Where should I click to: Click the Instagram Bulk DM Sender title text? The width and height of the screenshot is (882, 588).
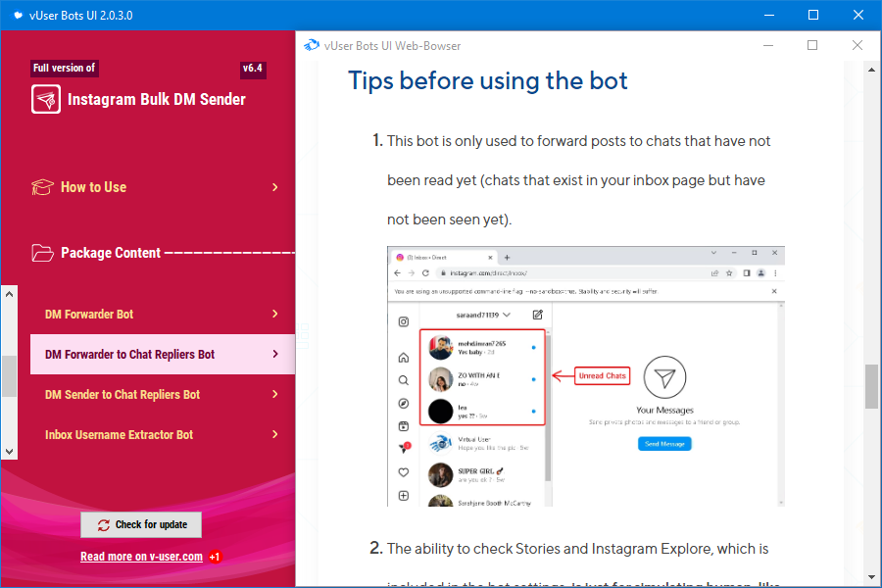[x=157, y=100]
